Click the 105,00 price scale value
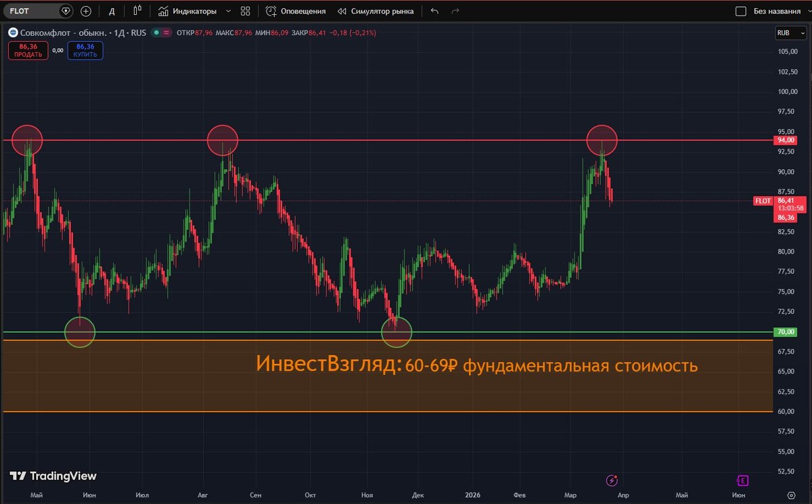Viewport: 812px width, 504px height. click(787, 52)
